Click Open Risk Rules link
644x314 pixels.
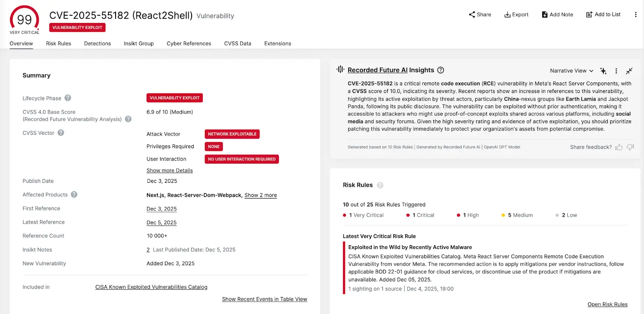coord(607,304)
